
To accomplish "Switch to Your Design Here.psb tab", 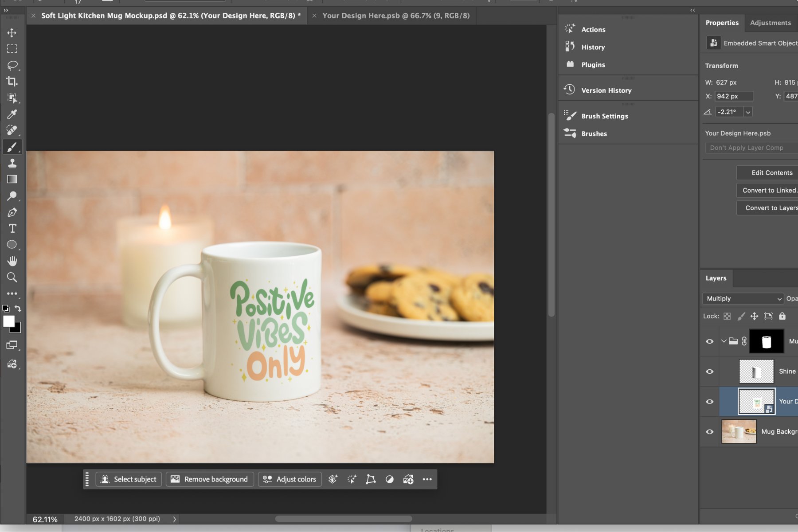I will click(x=395, y=16).
